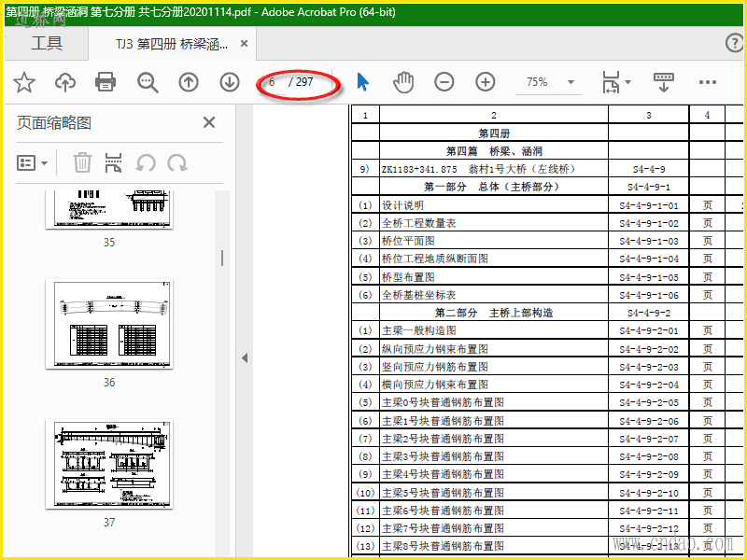Click the 纵向预应力钢束布置图 entry
Viewport: 747px width, 560px height.
pos(435,349)
